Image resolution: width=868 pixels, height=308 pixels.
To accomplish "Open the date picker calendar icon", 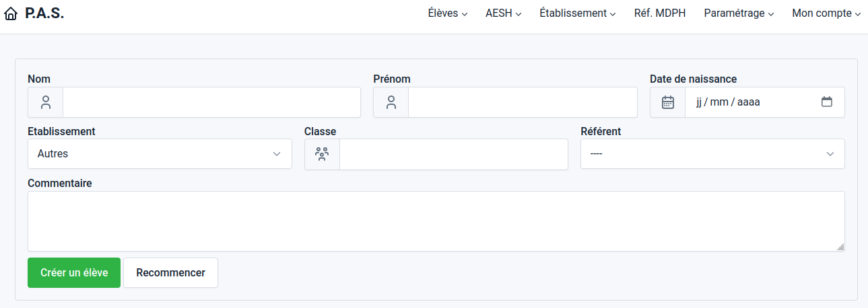I will [x=827, y=102].
